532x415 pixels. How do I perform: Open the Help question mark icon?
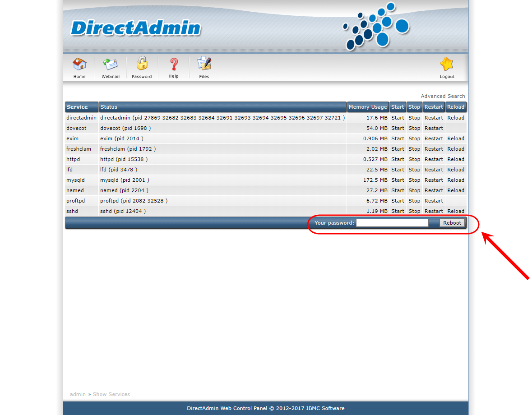point(174,64)
